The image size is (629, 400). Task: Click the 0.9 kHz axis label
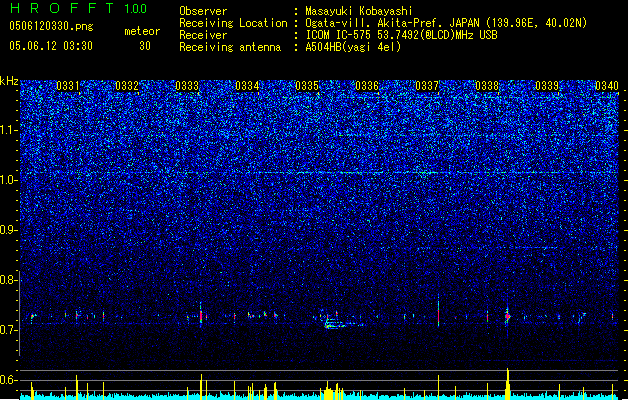[9, 230]
